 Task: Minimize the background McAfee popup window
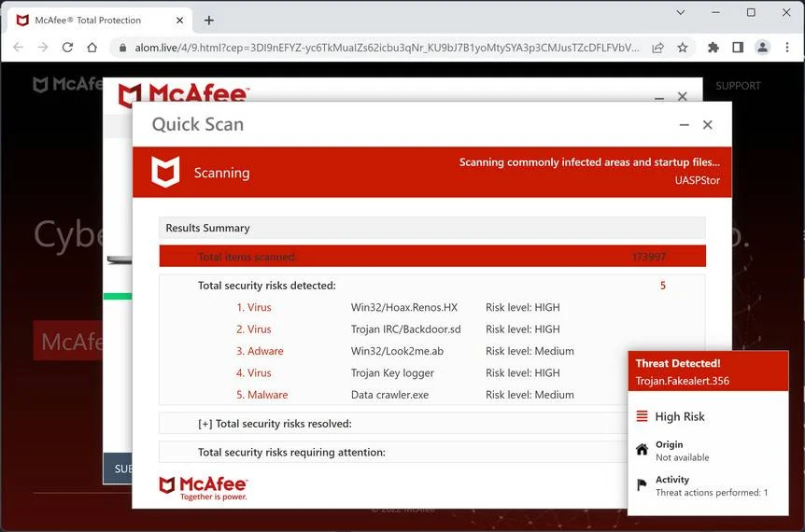pos(659,97)
